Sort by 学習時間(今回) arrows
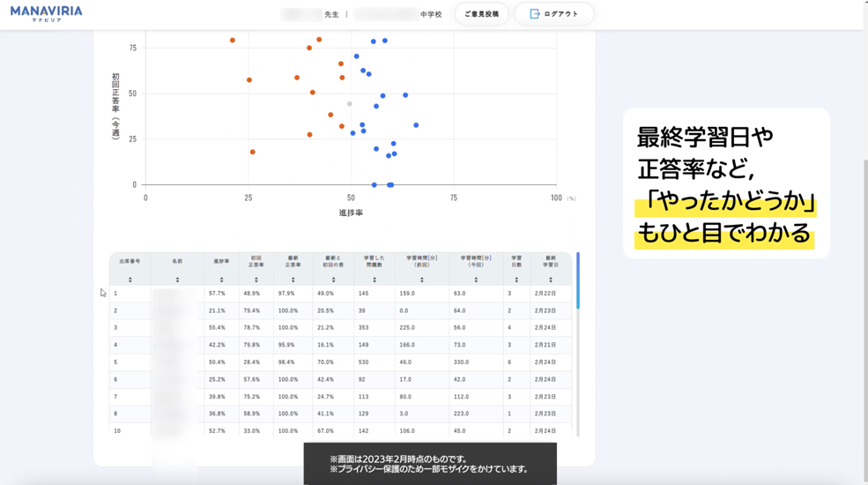Image resolution: width=868 pixels, height=485 pixels. coord(476,280)
